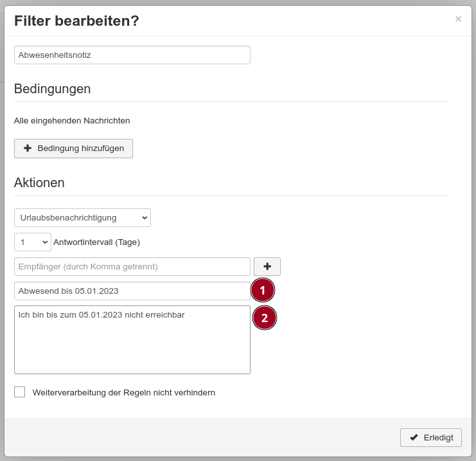Click the Weiterverarbeitung der Regeln label text

(124, 393)
